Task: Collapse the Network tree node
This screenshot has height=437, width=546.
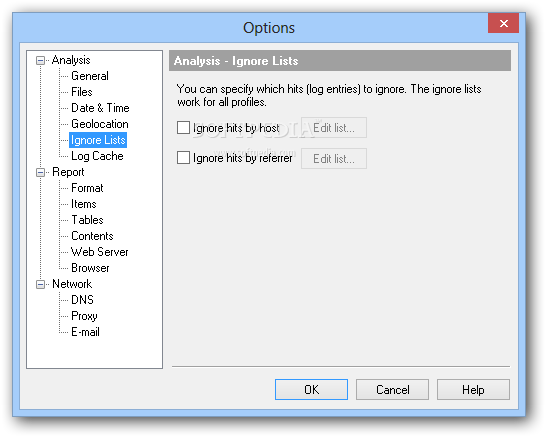Action: coord(40,284)
